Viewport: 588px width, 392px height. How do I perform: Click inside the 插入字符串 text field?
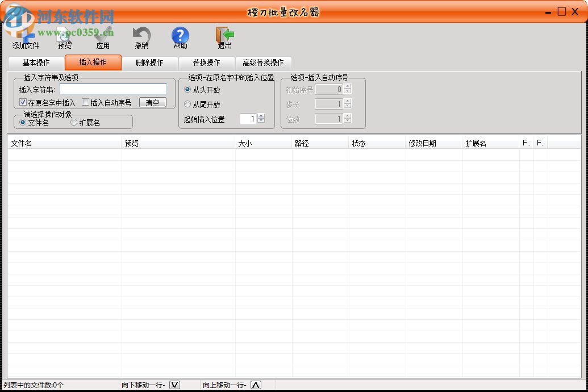point(112,89)
